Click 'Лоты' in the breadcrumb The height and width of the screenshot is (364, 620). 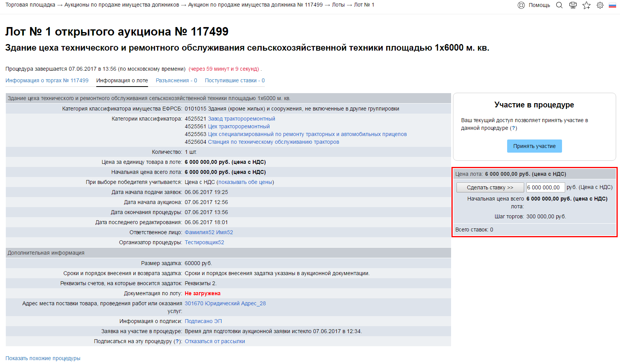338,5
